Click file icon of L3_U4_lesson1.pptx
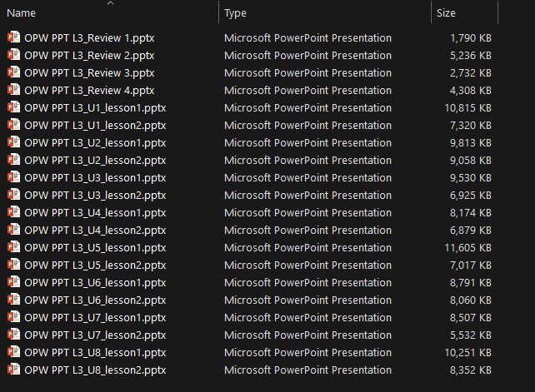 tap(13, 211)
